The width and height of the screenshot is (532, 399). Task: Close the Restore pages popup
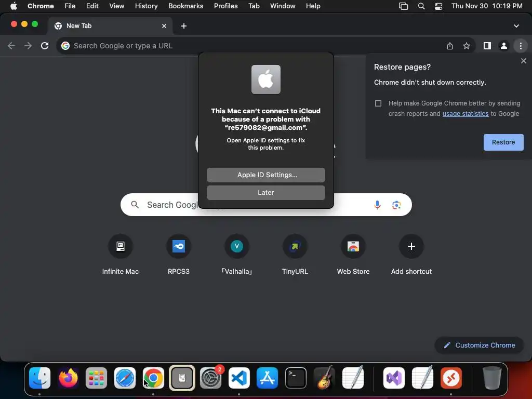(x=523, y=61)
